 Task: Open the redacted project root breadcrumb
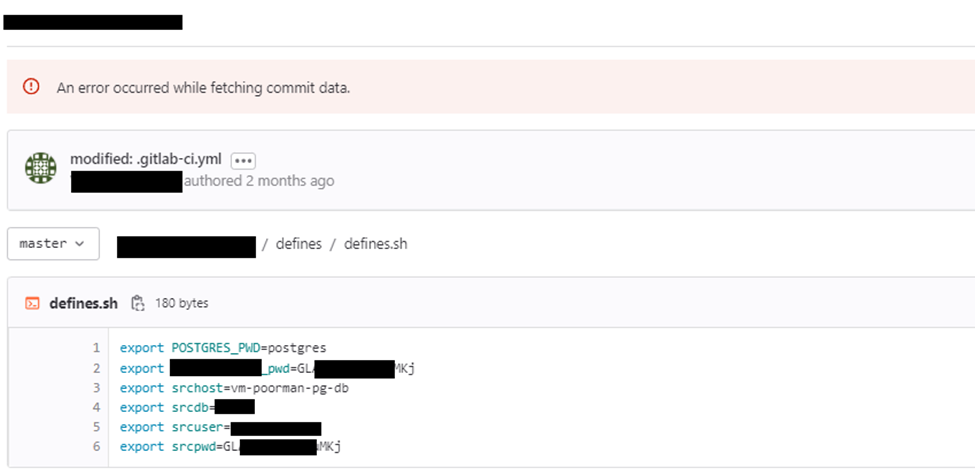[186, 247]
